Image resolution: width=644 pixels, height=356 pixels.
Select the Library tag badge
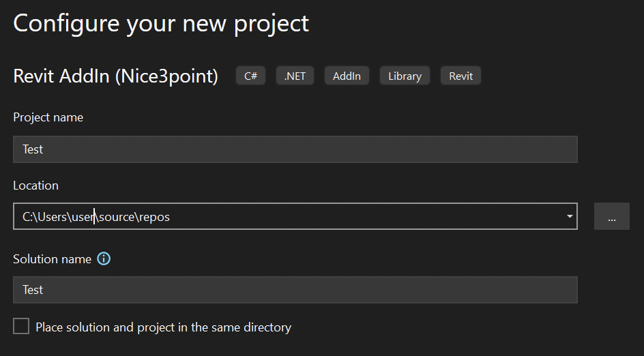(405, 76)
